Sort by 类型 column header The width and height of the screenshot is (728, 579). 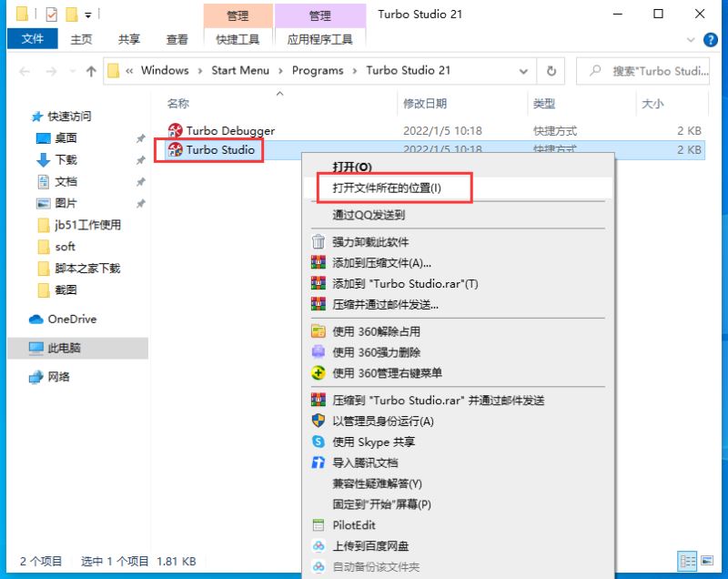[544, 104]
